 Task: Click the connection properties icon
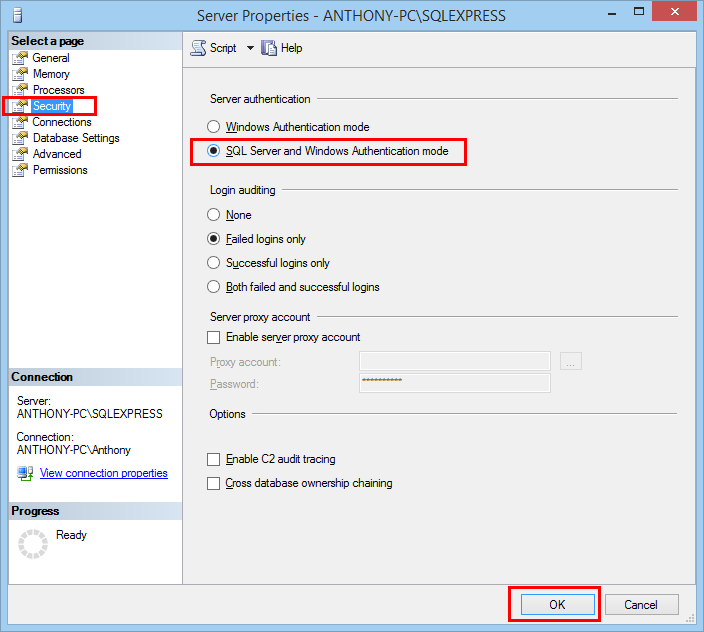point(25,473)
